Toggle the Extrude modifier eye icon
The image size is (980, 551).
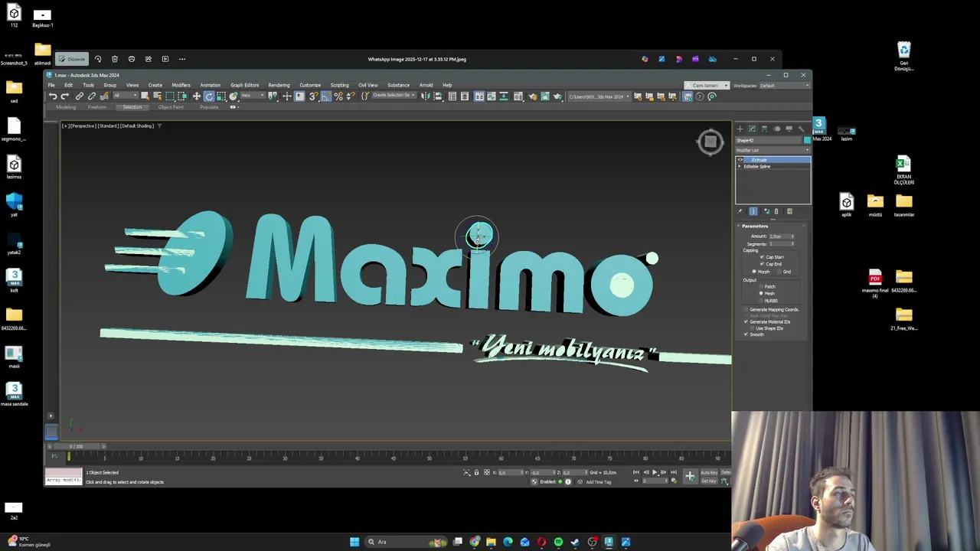coord(740,160)
